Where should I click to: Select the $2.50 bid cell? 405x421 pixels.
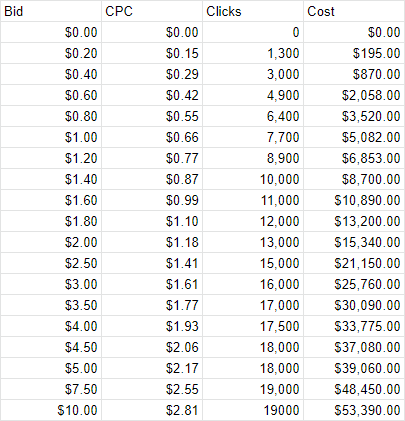[x=51, y=263]
